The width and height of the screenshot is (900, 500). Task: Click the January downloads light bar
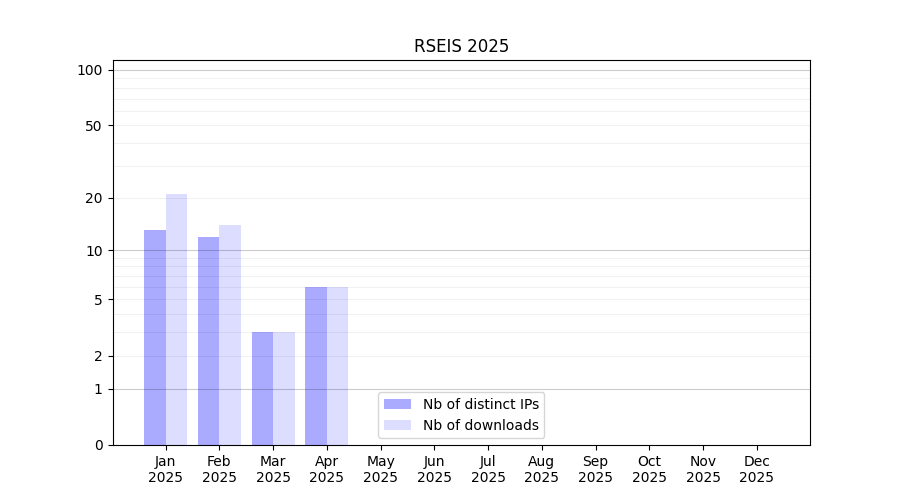177,319
